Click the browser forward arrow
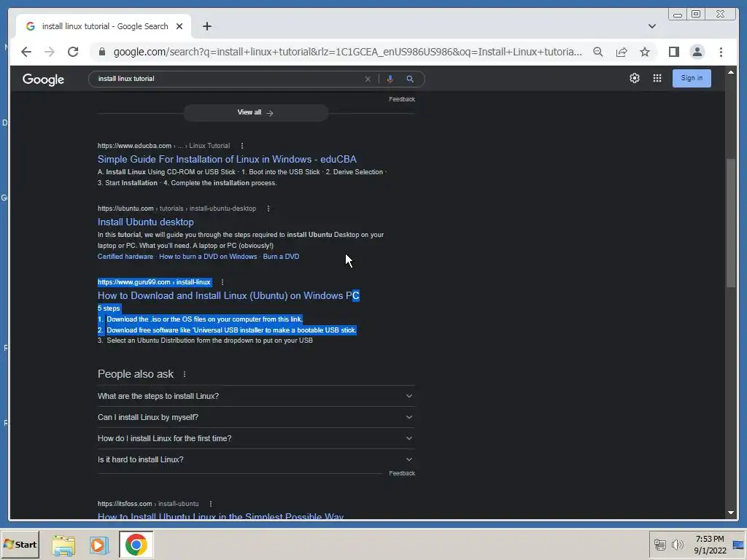Image resolution: width=747 pixels, height=560 pixels. [x=50, y=52]
